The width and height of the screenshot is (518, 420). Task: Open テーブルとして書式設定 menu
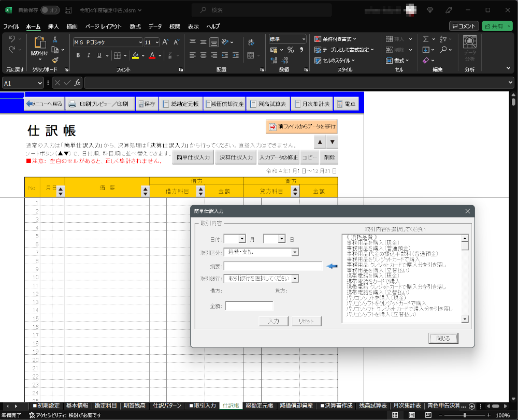click(344, 50)
